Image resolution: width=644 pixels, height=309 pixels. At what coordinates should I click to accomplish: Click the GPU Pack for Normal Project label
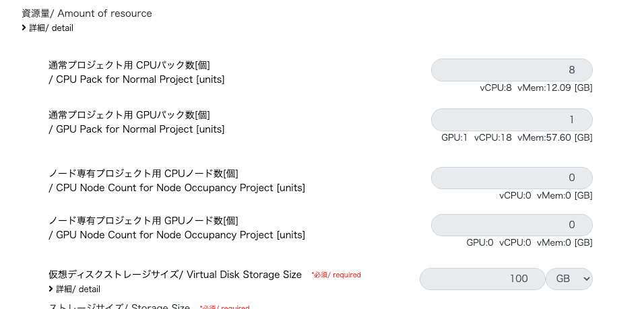click(x=136, y=122)
